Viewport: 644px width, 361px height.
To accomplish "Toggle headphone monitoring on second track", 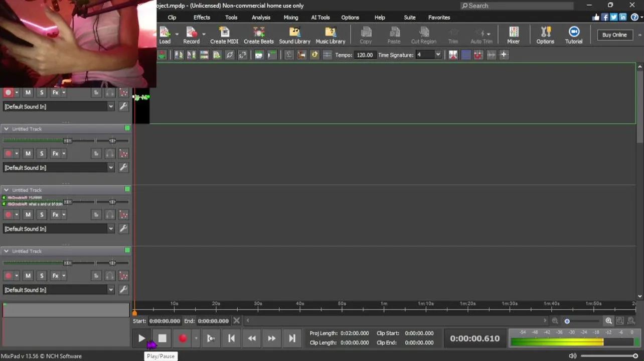I will click(110, 153).
